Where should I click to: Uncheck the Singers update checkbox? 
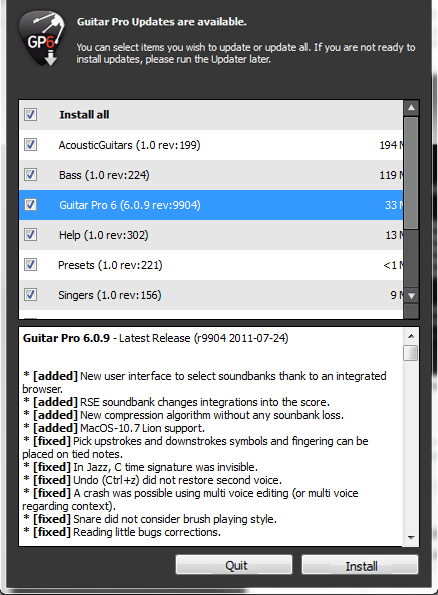(x=30, y=294)
